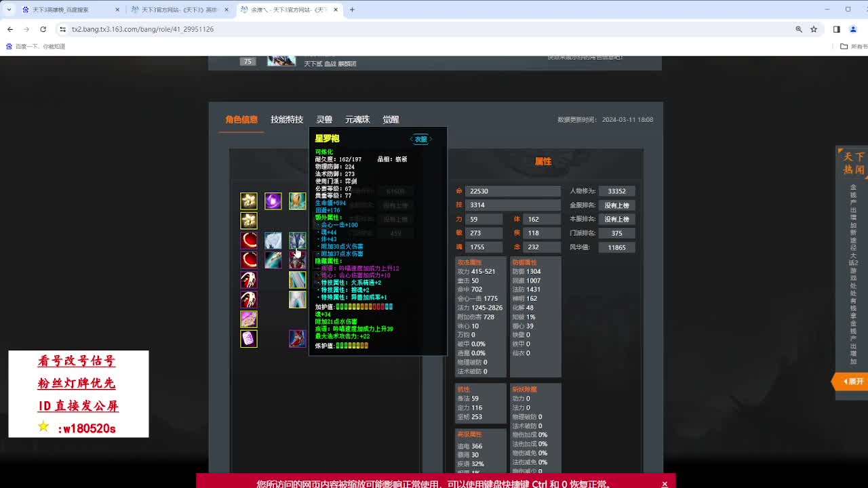
Task: Dismiss the zoom warning notification bar
Action: (x=665, y=484)
